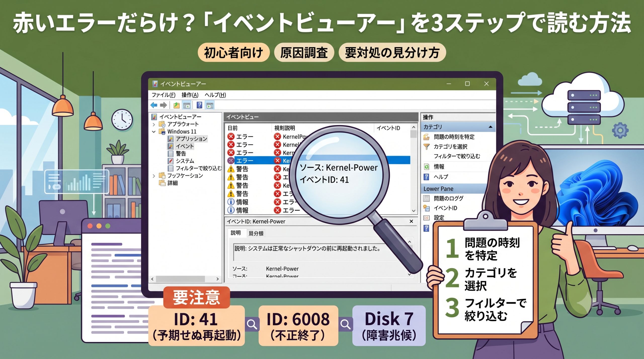Click the KernelPow event entry in the list

[291, 137]
